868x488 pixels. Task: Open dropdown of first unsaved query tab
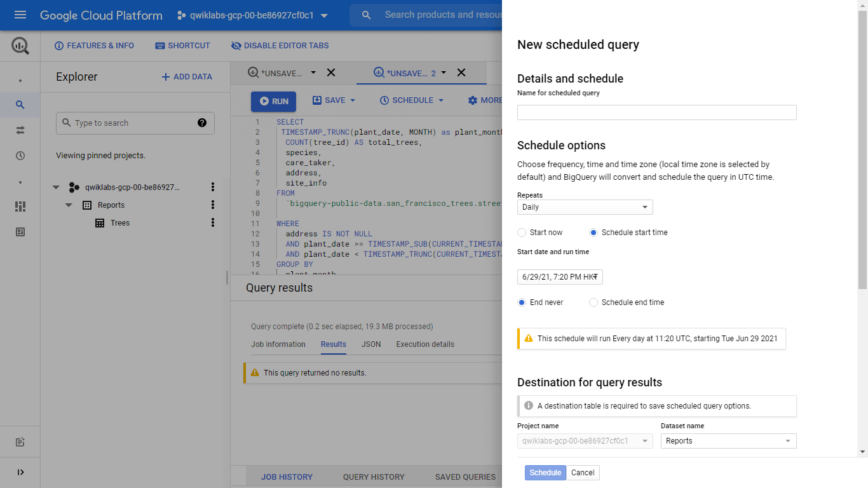point(313,72)
